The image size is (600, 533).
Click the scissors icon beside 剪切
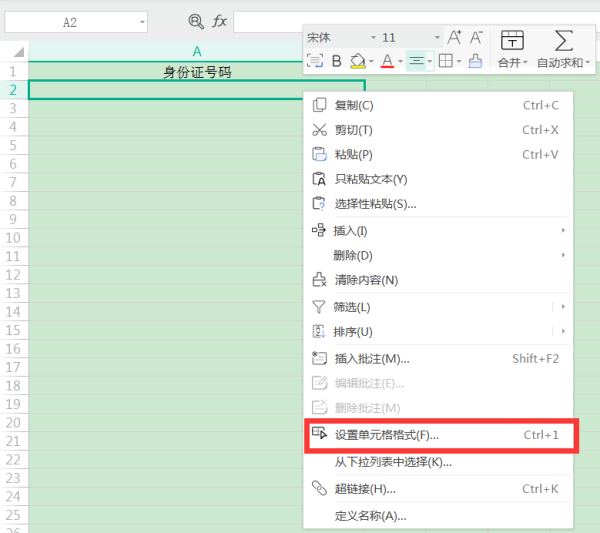[x=320, y=130]
